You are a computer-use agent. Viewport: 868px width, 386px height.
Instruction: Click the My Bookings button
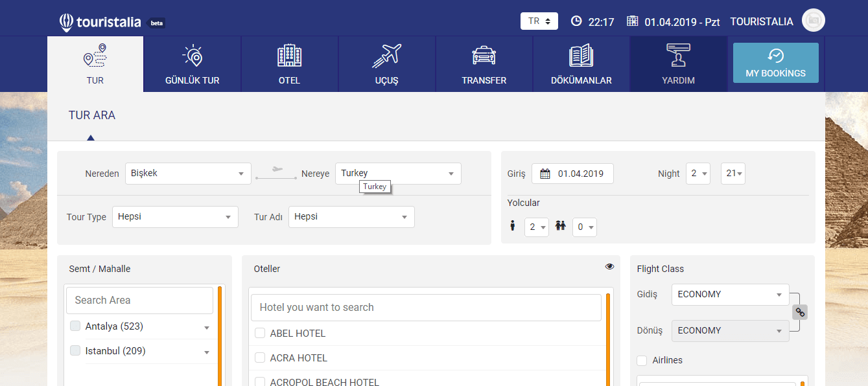click(775, 63)
